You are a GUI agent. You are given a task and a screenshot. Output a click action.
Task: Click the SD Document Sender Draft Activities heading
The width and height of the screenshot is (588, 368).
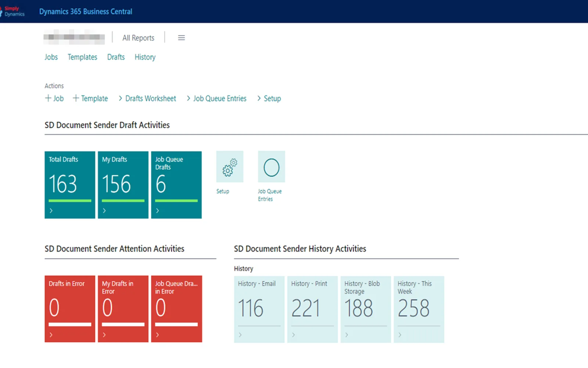[x=107, y=125]
